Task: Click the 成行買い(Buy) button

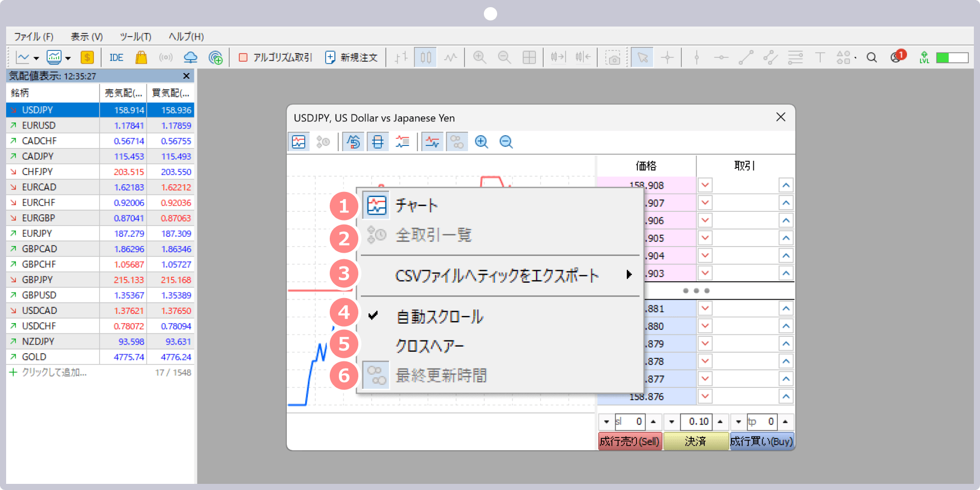Action: [762, 442]
